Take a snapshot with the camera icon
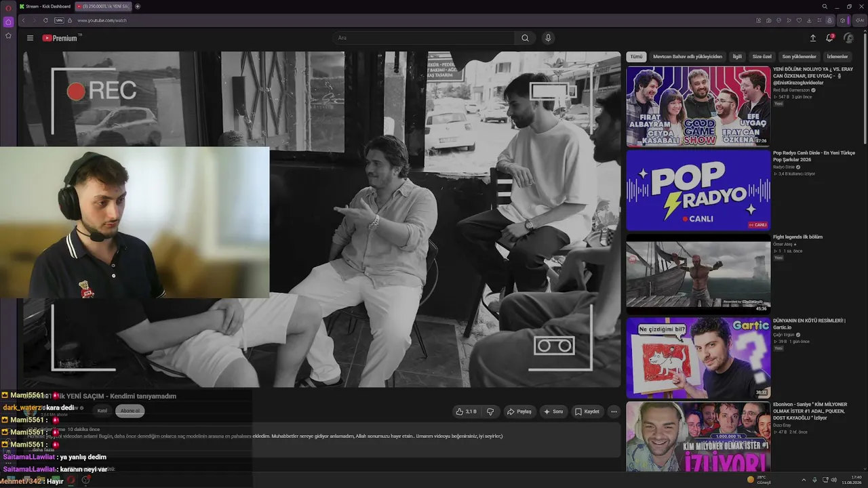This screenshot has width=868, height=488. (768, 20)
